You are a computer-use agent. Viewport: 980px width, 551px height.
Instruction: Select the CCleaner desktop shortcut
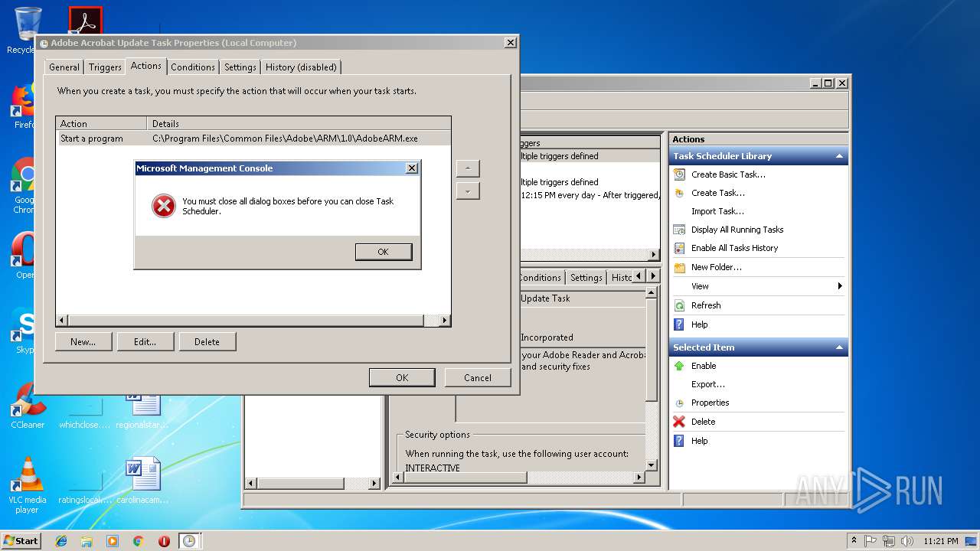tap(28, 406)
